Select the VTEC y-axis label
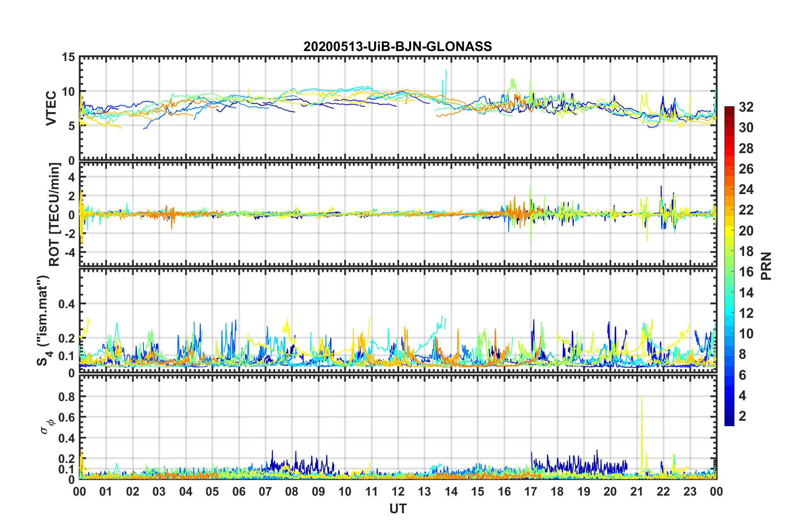 click(51, 108)
